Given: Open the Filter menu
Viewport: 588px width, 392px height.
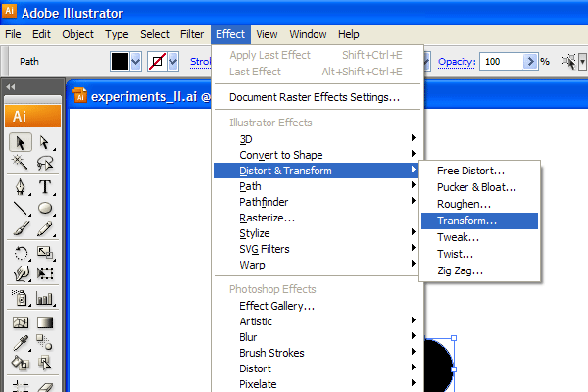Looking at the screenshot, I should coord(192,34).
